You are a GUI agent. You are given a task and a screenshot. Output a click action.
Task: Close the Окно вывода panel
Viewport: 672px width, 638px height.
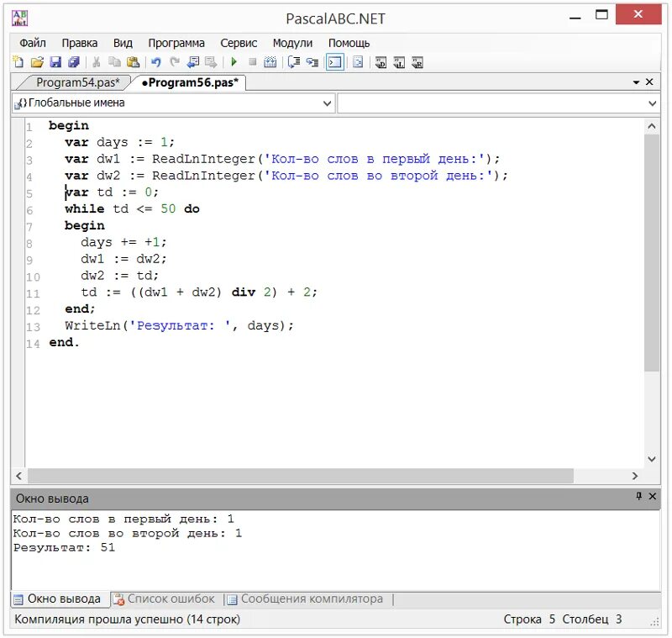[x=653, y=496]
